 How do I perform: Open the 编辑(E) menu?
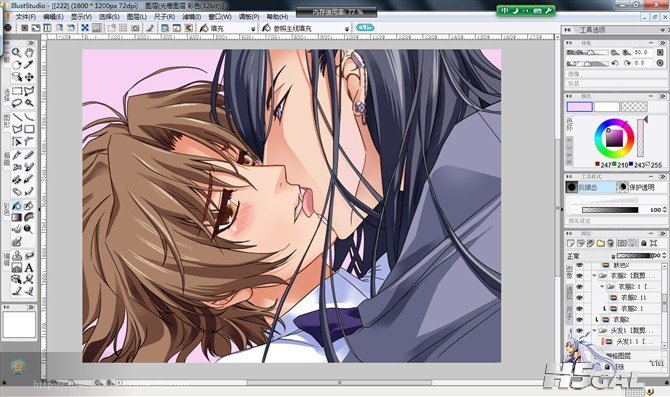pos(53,17)
